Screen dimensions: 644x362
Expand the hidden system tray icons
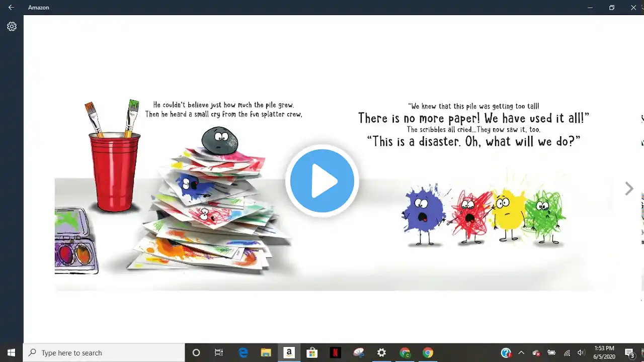click(x=521, y=352)
